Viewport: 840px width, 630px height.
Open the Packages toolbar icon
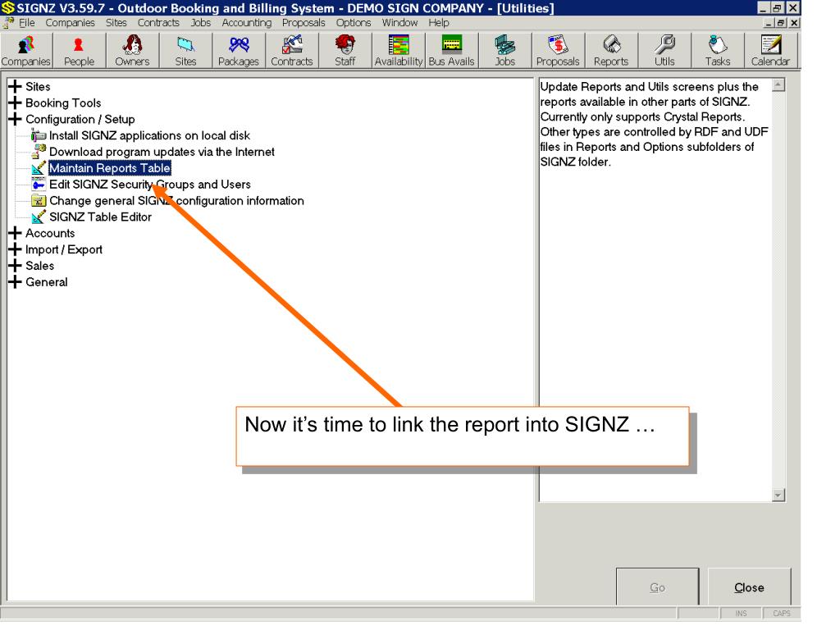(x=239, y=50)
